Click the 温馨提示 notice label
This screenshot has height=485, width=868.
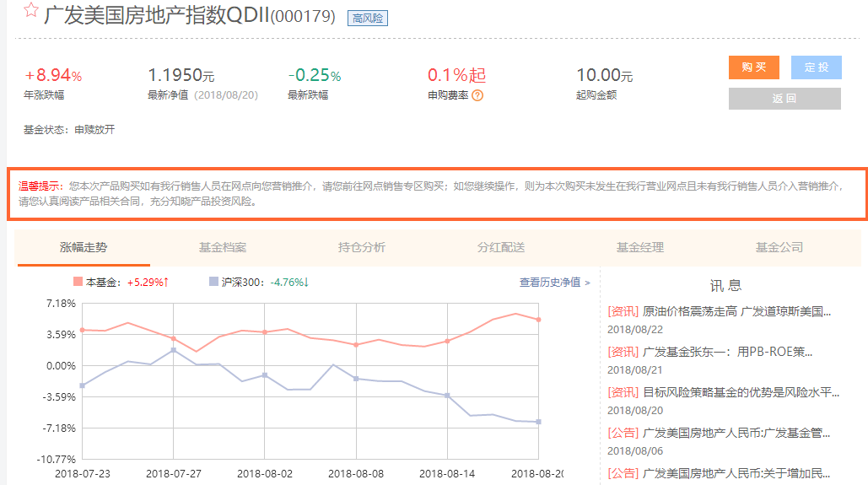coord(40,186)
